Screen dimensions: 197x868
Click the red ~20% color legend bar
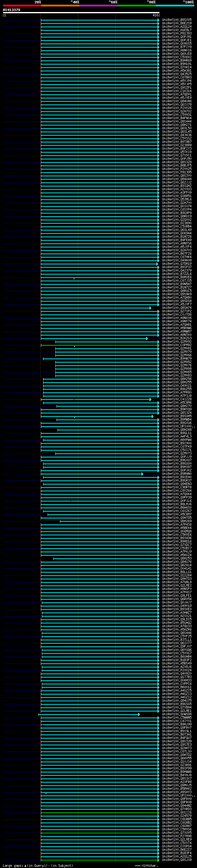click(22, 6)
